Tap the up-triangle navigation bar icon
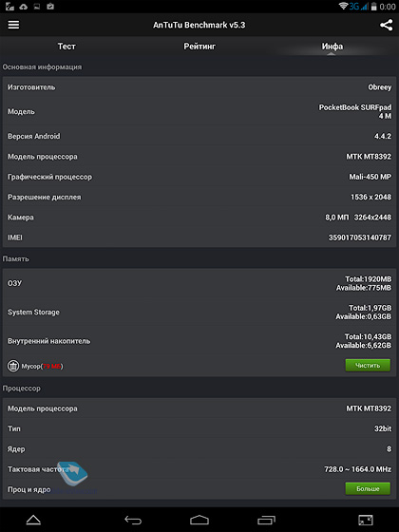The height and width of the screenshot is (532, 399). (x=33, y=520)
